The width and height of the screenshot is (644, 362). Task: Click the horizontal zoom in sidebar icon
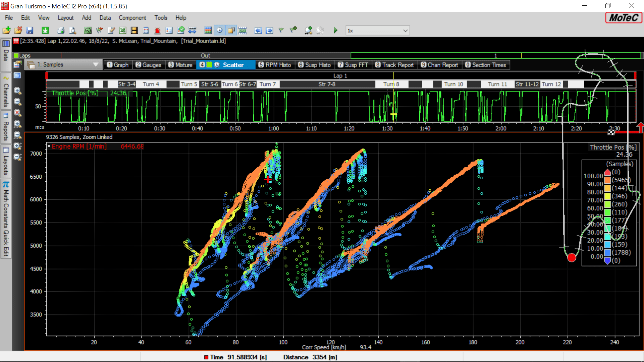pos(18,124)
